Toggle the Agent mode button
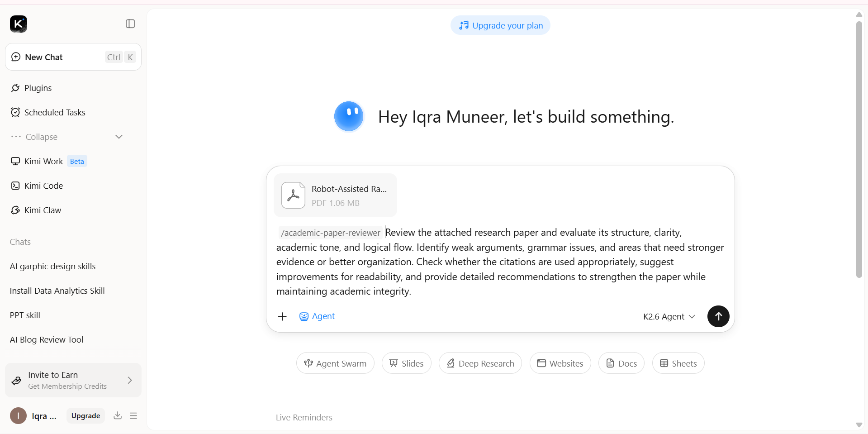 coord(317,316)
